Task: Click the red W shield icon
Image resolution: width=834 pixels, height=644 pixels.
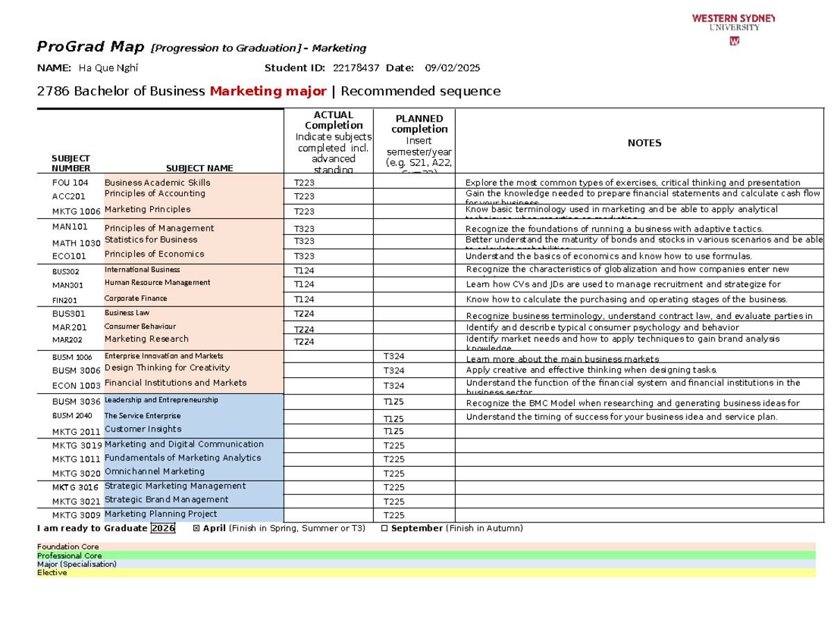Action: [735, 40]
